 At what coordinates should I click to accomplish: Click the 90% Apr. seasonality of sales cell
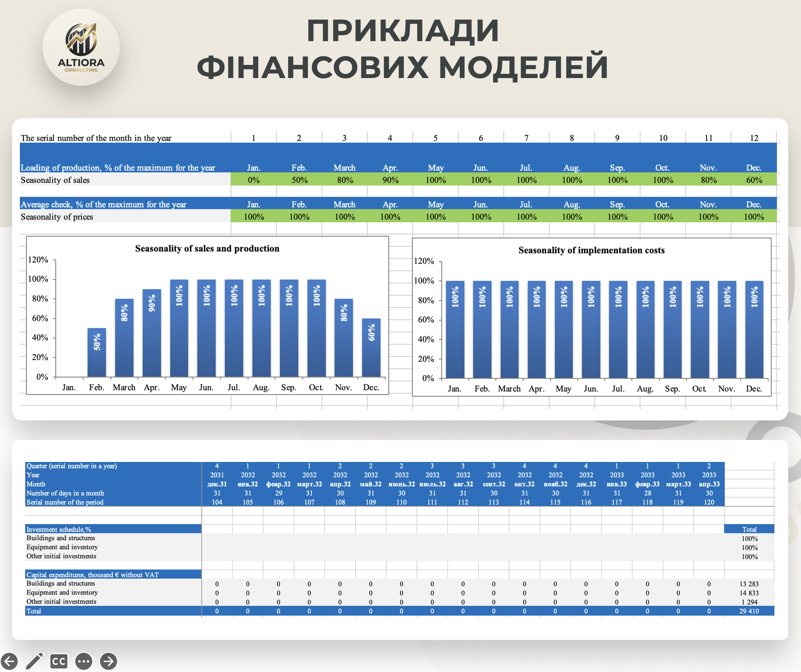[x=390, y=180]
